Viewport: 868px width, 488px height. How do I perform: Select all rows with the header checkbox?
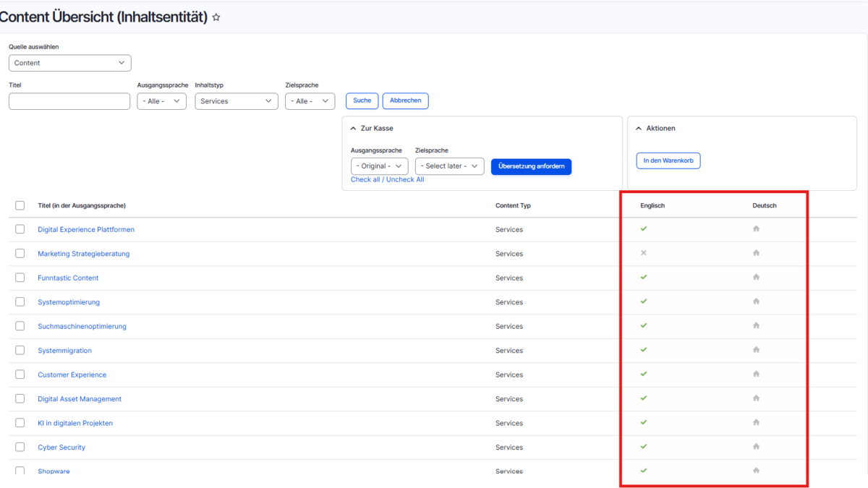pyautogui.click(x=20, y=205)
